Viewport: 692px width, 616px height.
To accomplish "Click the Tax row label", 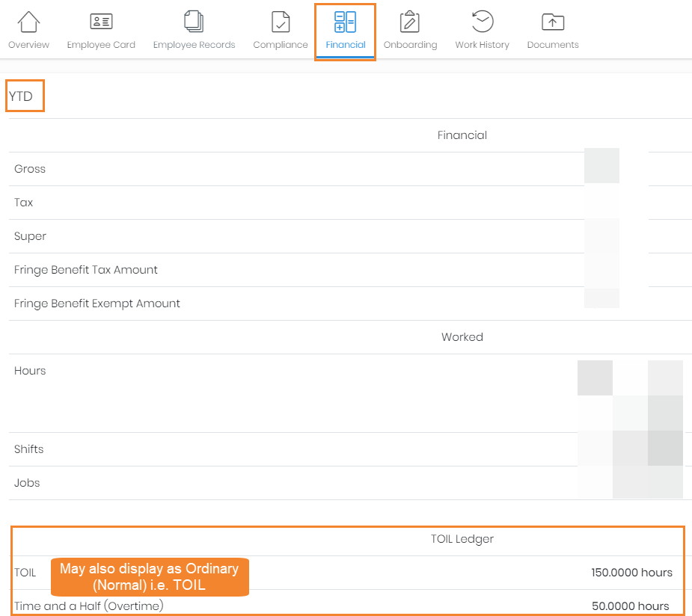I will pos(24,203).
